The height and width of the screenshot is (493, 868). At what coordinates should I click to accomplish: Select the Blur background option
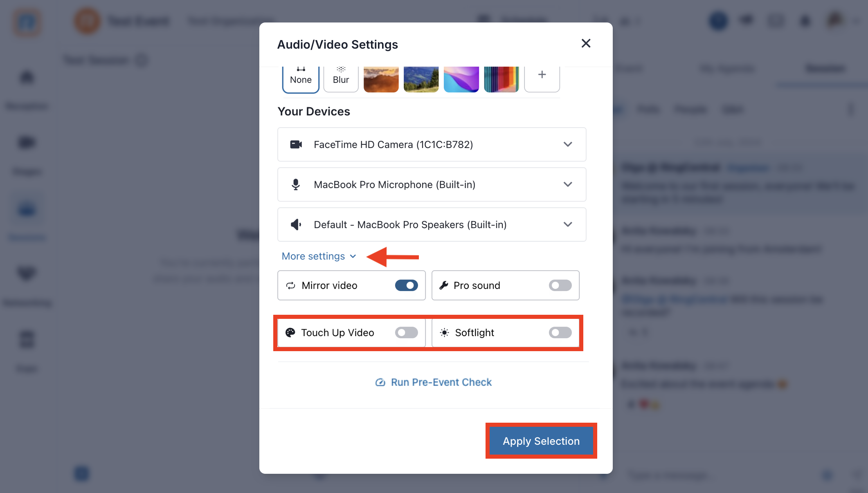[341, 77]
